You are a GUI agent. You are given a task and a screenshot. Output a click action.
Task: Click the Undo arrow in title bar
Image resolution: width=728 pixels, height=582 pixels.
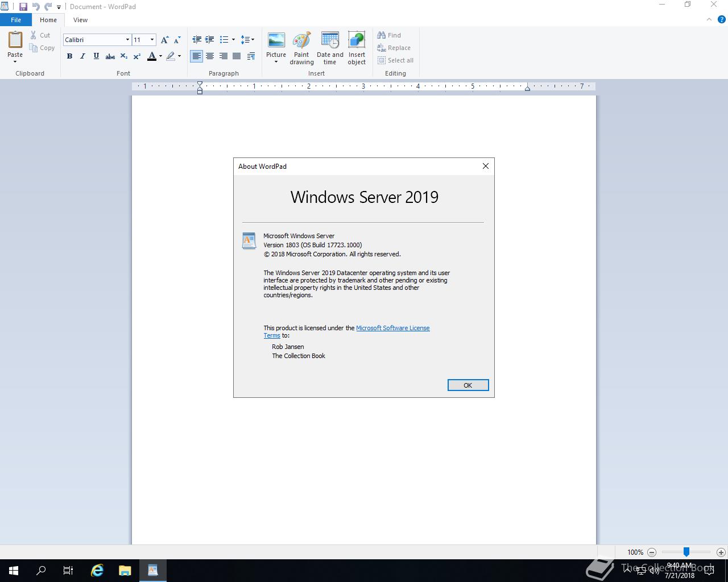point(36,7)
